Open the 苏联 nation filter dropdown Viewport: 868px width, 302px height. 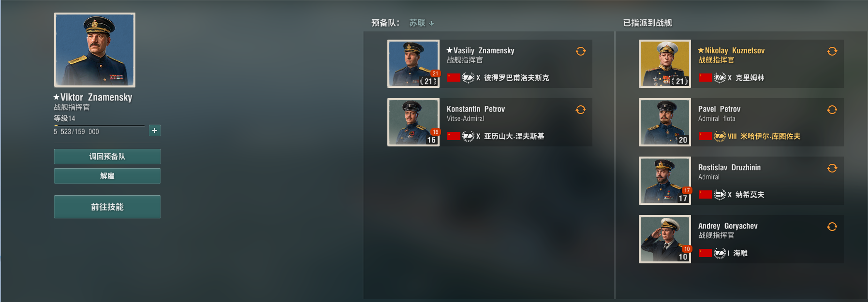pos(422,23)
